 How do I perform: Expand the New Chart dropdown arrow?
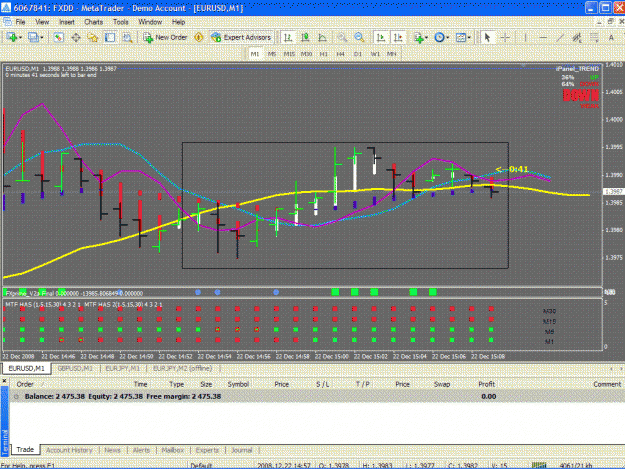[x=20, y=37]
